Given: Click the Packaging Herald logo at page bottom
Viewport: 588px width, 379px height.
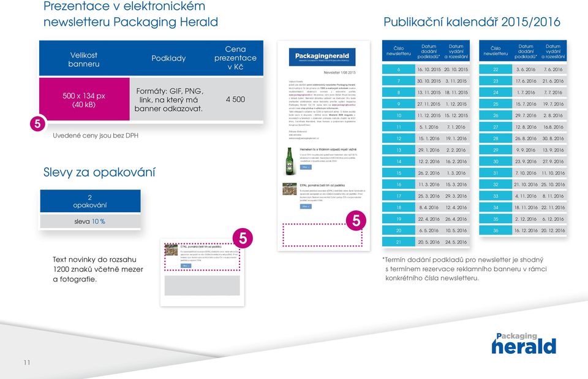Looking at the screenshot, I should click(x=524, y=343).
